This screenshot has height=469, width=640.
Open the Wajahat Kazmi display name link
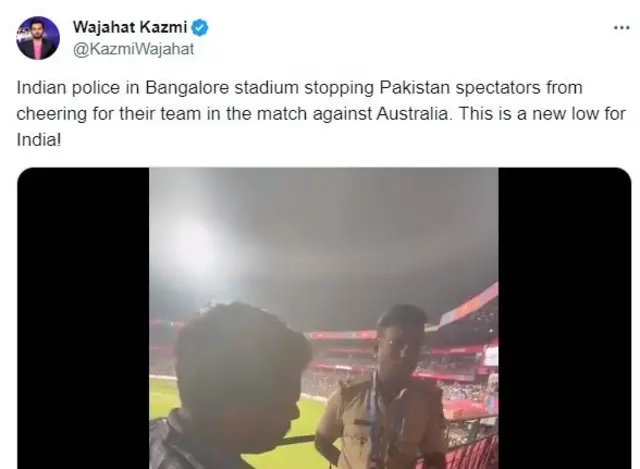[x=127, y=28]
